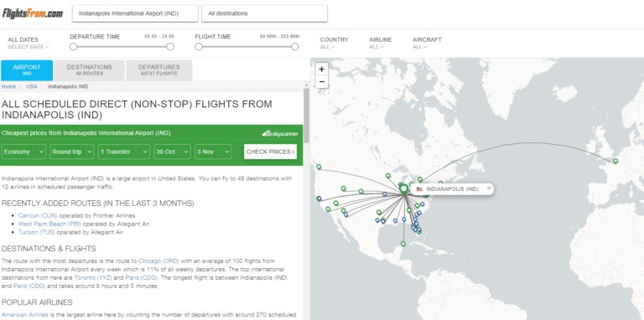Zoom in on the map
The width and height of the screenshot is (644, 320).
(322, 70)
